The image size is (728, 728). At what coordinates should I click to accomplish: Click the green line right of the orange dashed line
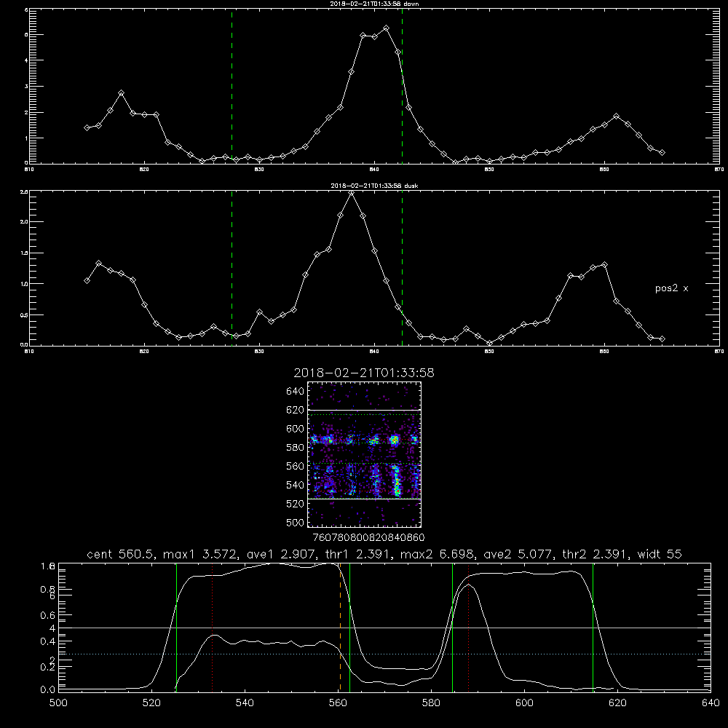tap(349, 627)
